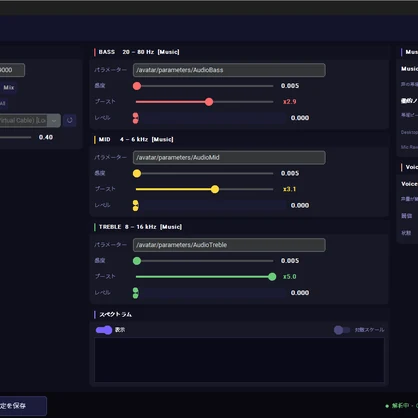The width and height of the screenshot is (418, 418).
Task: Click the TREBLE 8 – 16 kHz heading
Action: click(x=140, y=227)
